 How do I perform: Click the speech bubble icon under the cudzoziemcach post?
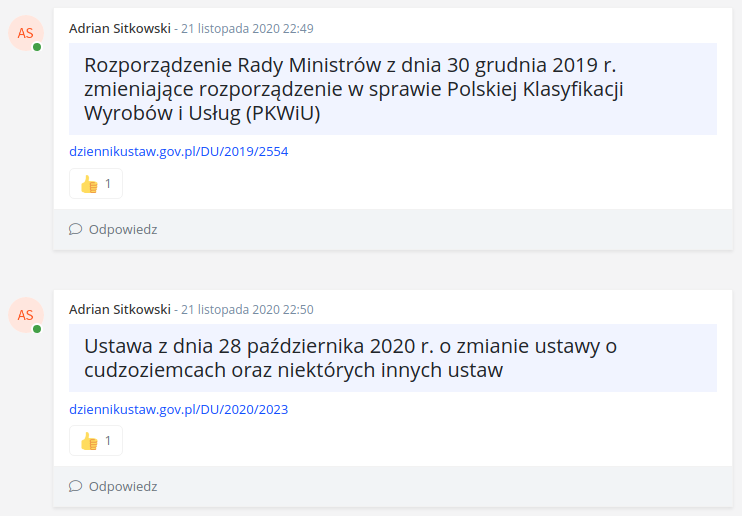point(75,486)
